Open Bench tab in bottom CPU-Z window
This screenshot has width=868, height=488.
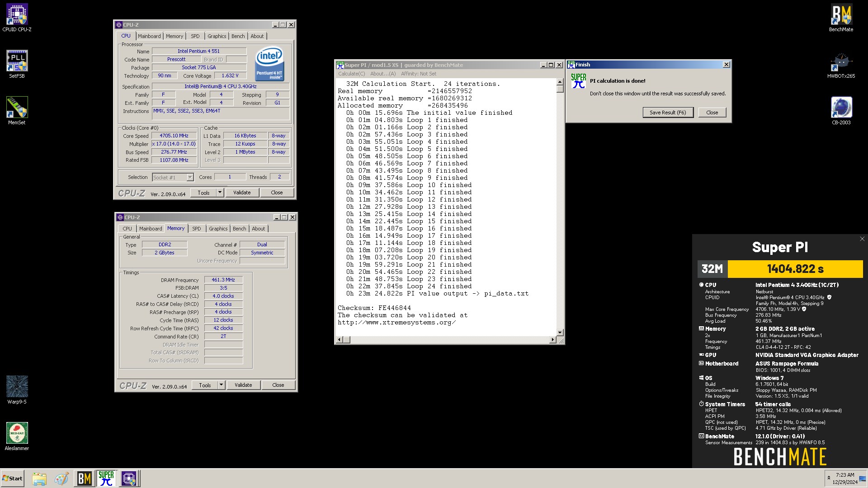click(240, 229)
